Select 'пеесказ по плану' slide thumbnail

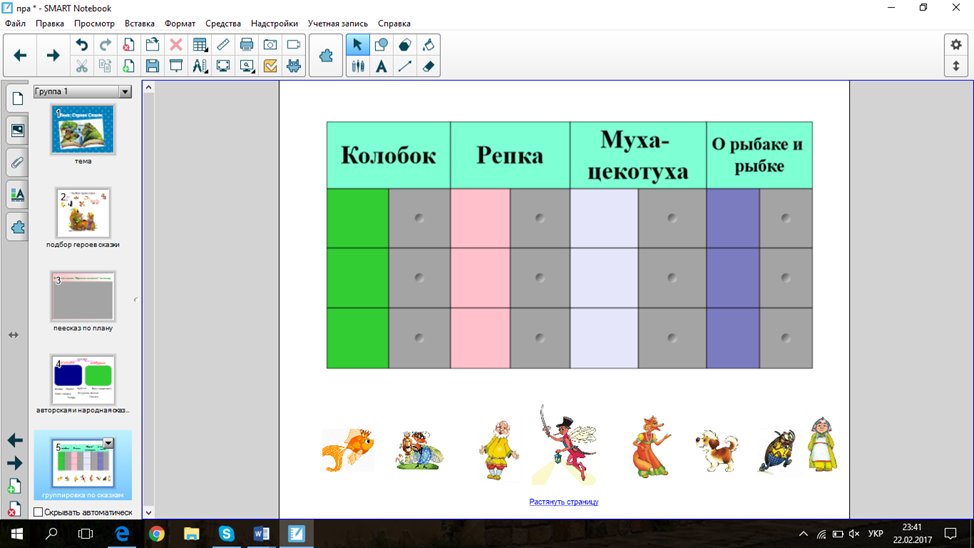[x=83, y=296]
